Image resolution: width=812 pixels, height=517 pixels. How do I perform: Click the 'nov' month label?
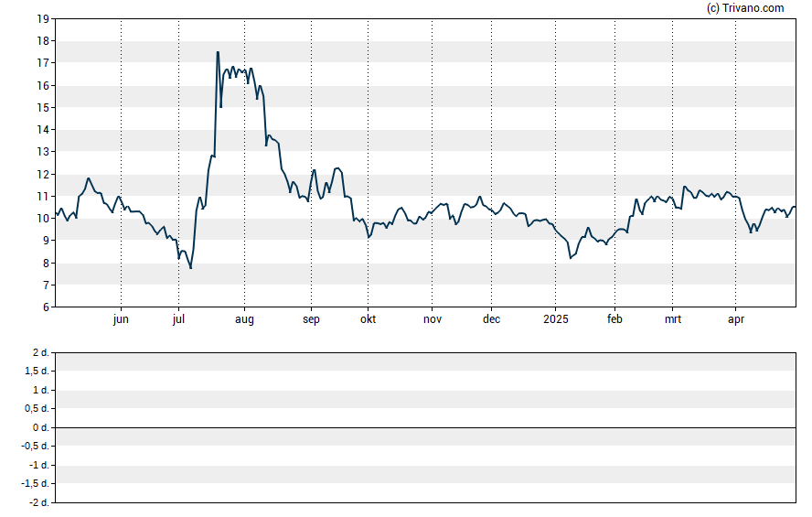pos(433,319)
